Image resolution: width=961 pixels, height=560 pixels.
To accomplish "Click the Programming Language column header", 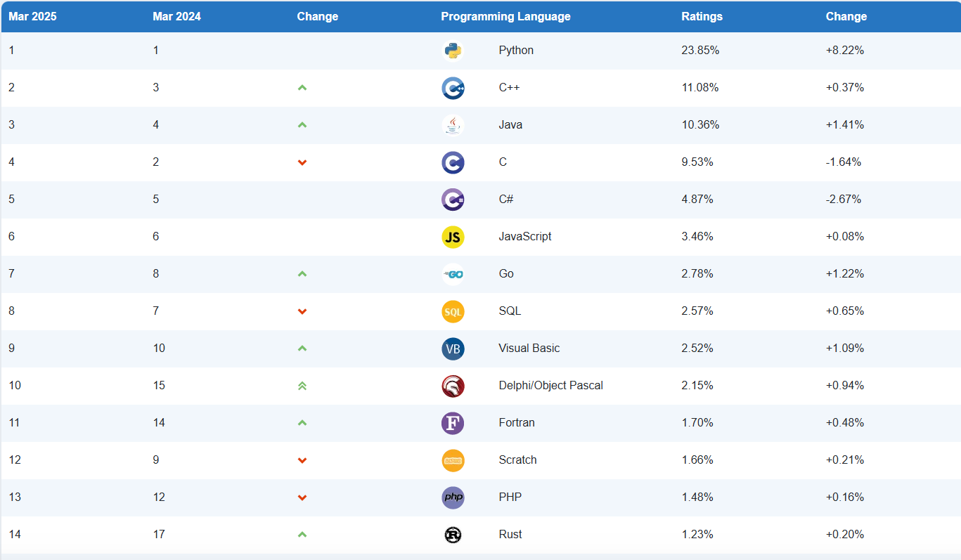I will [505, 16].
